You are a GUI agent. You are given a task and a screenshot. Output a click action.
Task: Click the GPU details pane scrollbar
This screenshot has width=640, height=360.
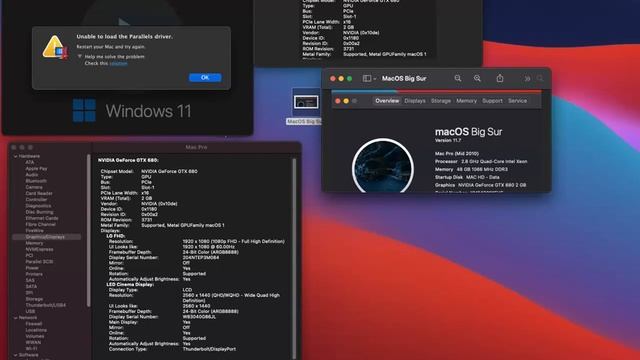(x=294, y=258)
